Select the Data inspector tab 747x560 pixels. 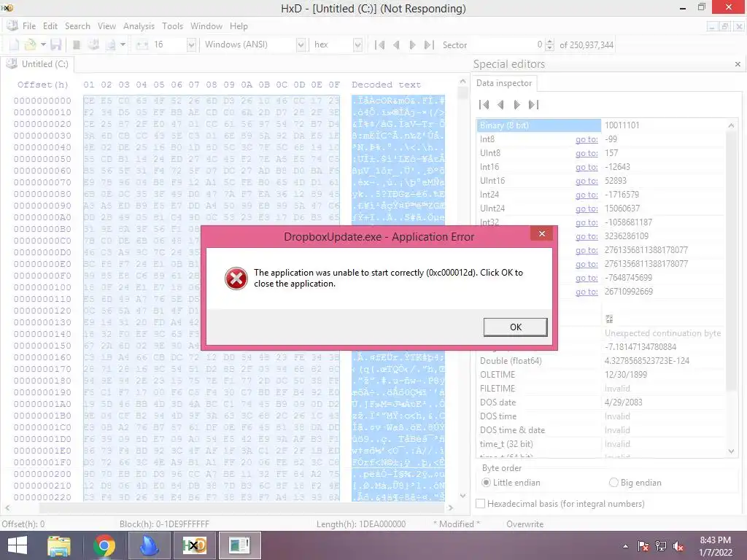point(504,83)
